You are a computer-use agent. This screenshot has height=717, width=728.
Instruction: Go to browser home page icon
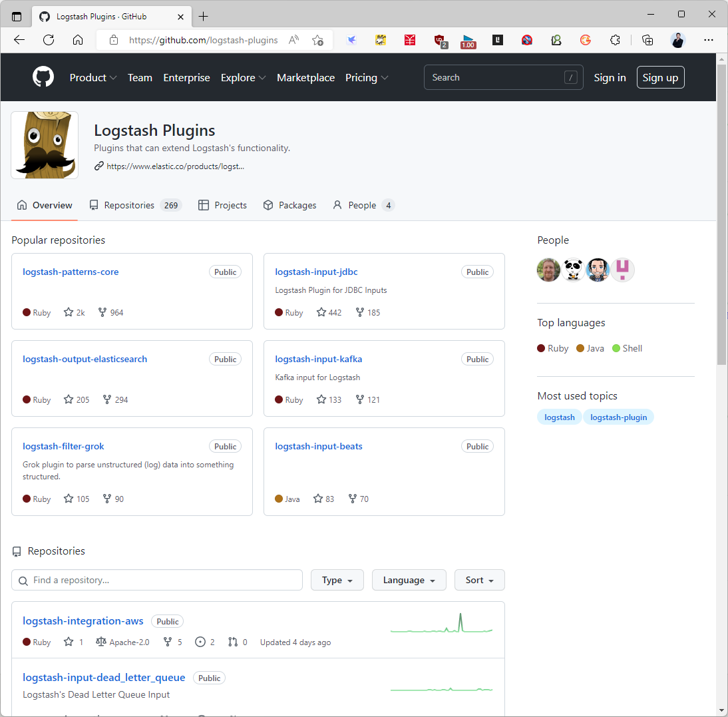tap(78, 40)
